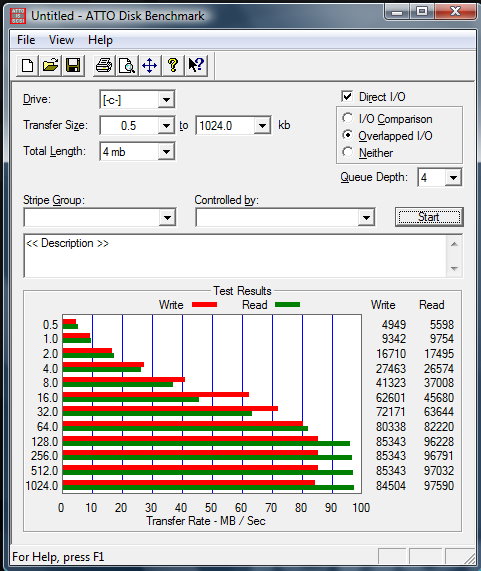Click the Read value 97590

click(x=439, y=485)
